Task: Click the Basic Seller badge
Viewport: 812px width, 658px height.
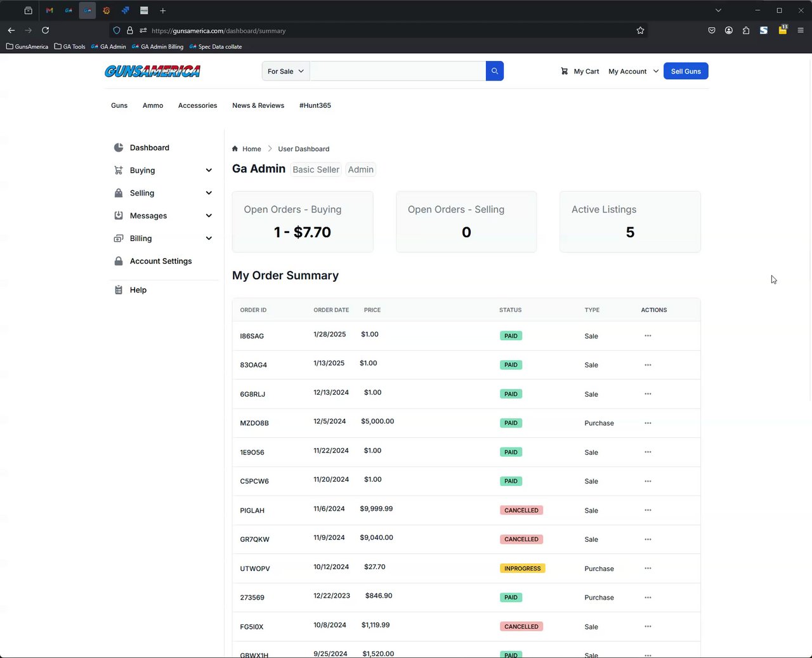Action: (316, 169)
